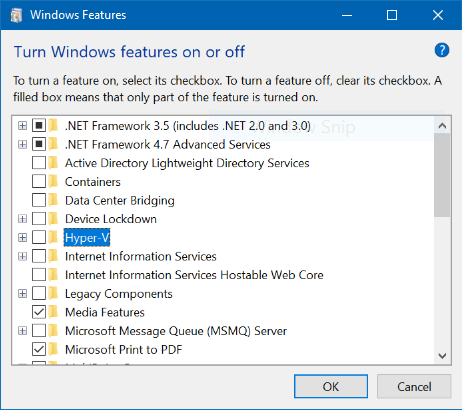The image size is (462, 410).
Task: Enable the Hyper-V checkbox
Action: (39, 238)
